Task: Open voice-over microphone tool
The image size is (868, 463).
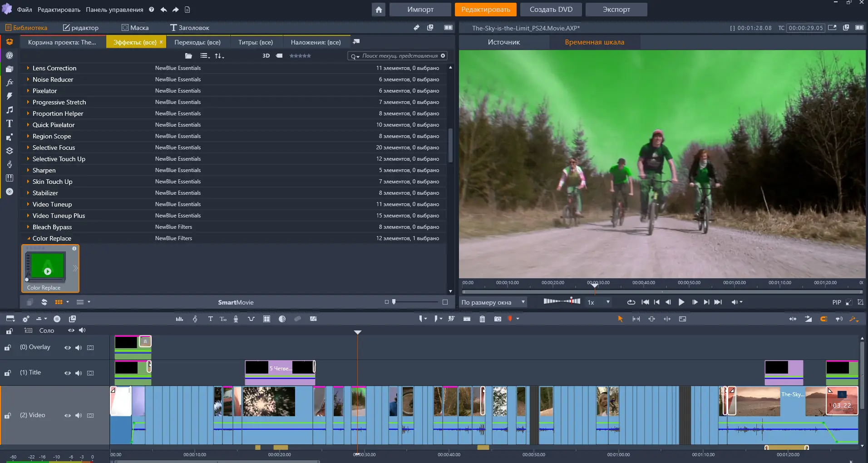Action: pyautogui.click(x=236, y=319)
